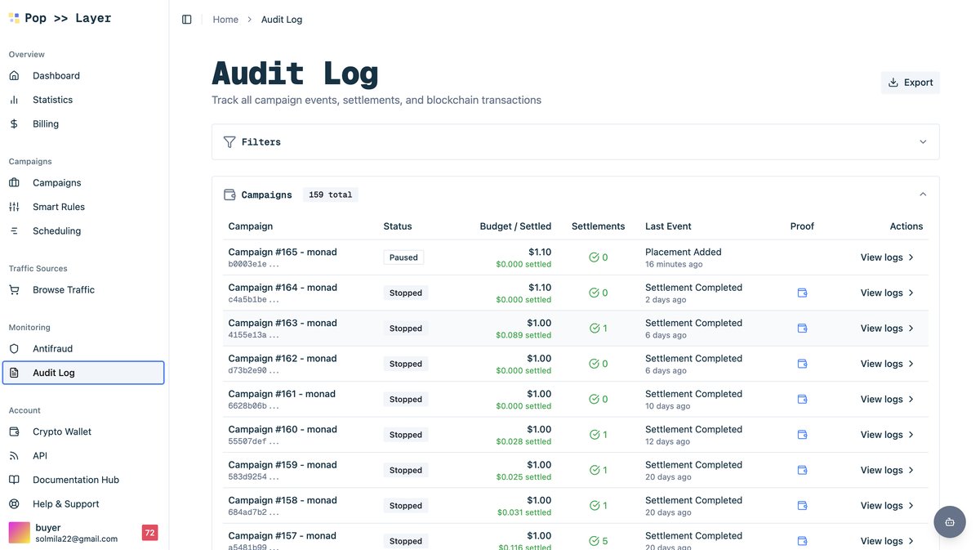Collapse the Campaigns table section
This screenshot has width=980, height=550.
pos(922,194)
